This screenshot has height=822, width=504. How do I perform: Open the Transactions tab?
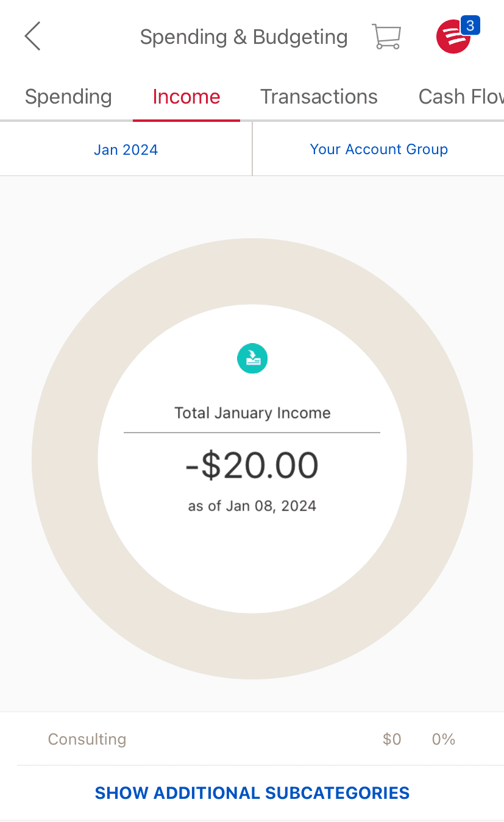click(x=319, y=97)
